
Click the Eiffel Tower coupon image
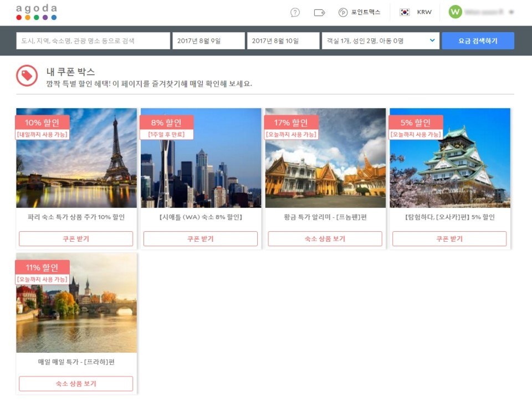pyautogui.click(x=76, y=158)
